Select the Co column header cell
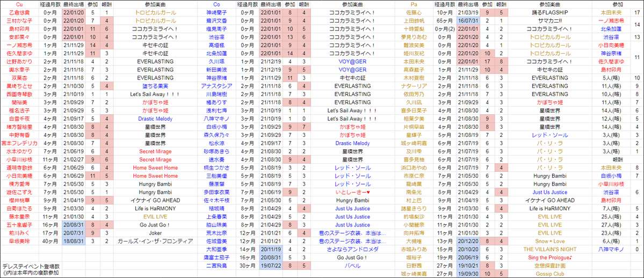This screenshot has width=644, height=278. pyautogui.click(x=216, y=4)
